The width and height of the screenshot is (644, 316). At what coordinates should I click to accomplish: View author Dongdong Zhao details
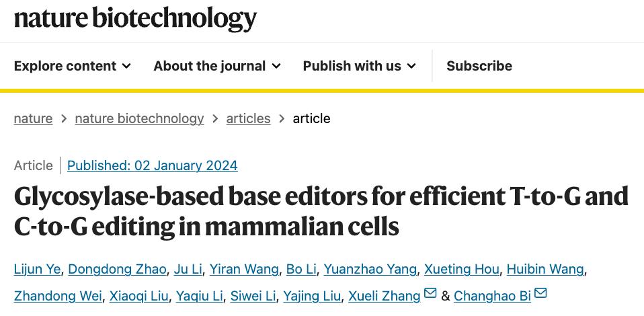117,270
